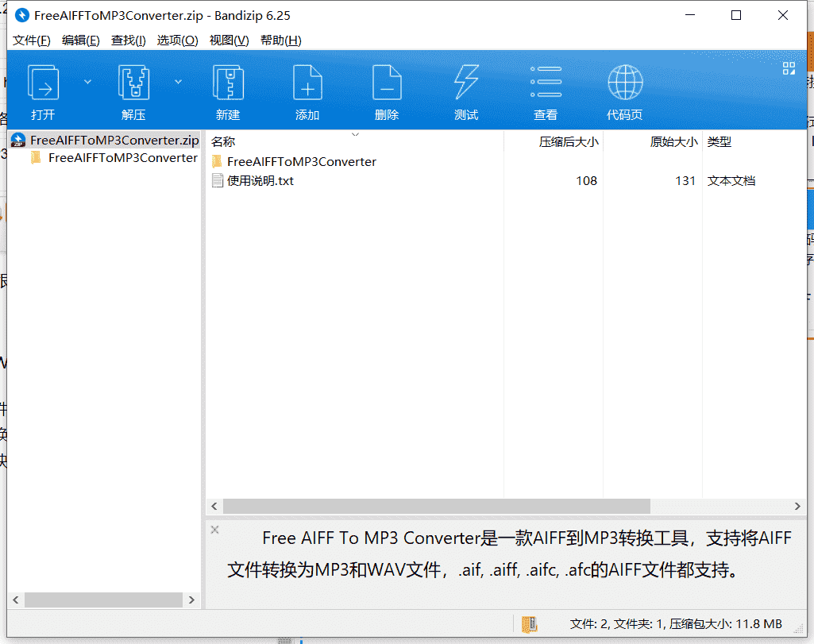Click the archive icon in the status bar
Image resolution: width=814 pixels, height=644 pixels.
coord(529,624)
